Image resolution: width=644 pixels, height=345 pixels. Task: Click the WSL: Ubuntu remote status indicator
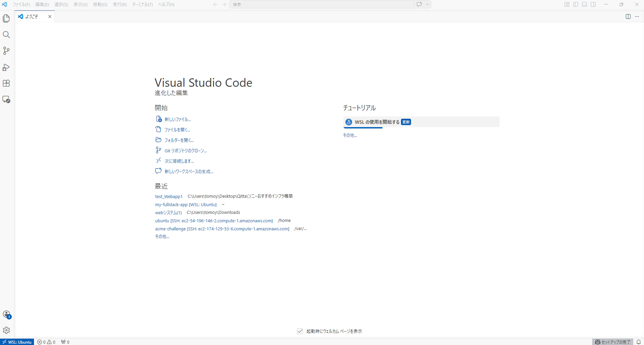tap(17, 342)
